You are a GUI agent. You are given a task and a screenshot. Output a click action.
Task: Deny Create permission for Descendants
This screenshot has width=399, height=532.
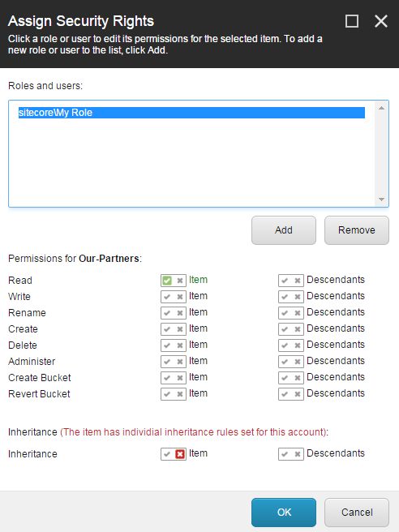click(x=298, y=329)
